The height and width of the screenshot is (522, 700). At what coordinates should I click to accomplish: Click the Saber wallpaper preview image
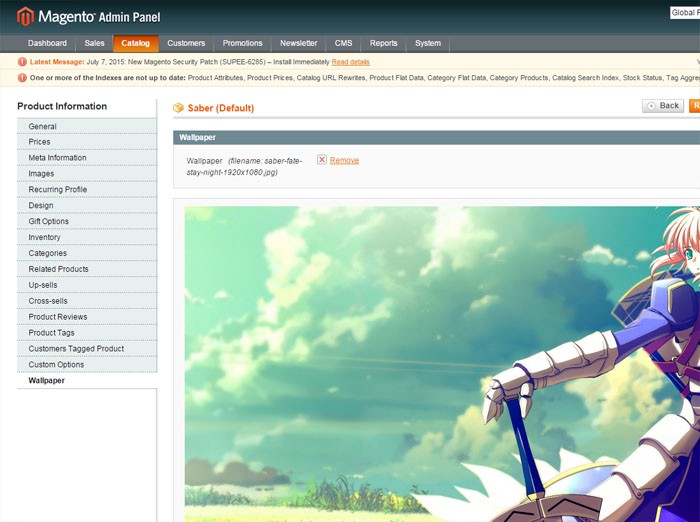[x=442, y=364]
